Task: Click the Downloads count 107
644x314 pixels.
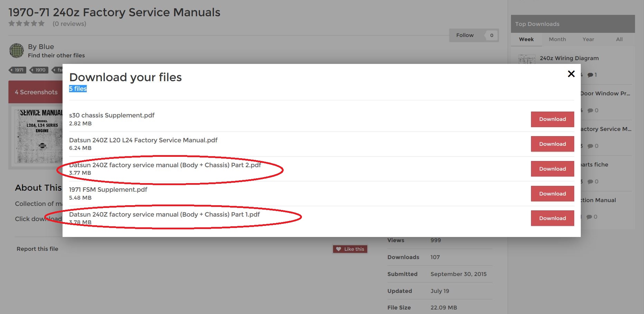Action: click(x=435, y=257)
